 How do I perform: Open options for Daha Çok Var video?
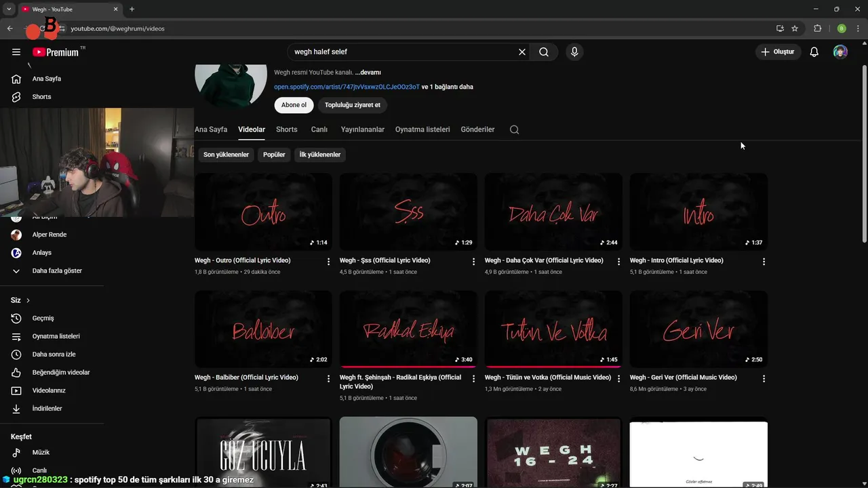[x=619, y=262]
